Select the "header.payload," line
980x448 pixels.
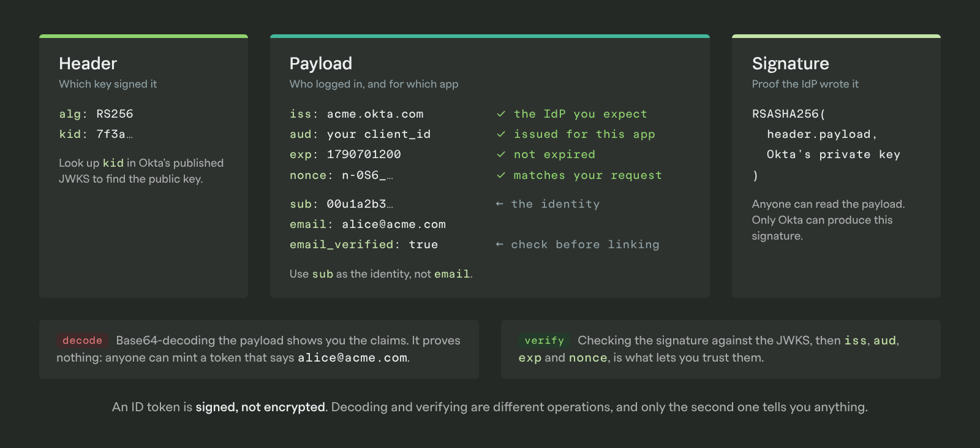click(x=823, y=134)
